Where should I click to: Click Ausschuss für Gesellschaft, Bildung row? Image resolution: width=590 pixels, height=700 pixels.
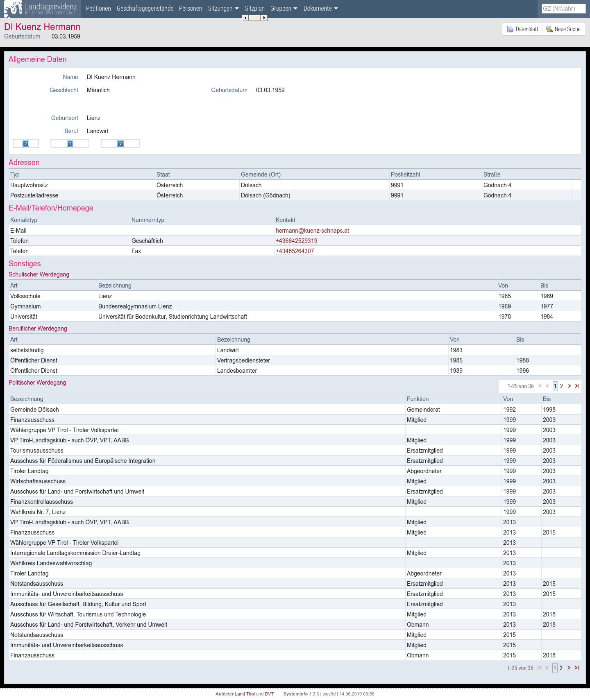(295, 604)
